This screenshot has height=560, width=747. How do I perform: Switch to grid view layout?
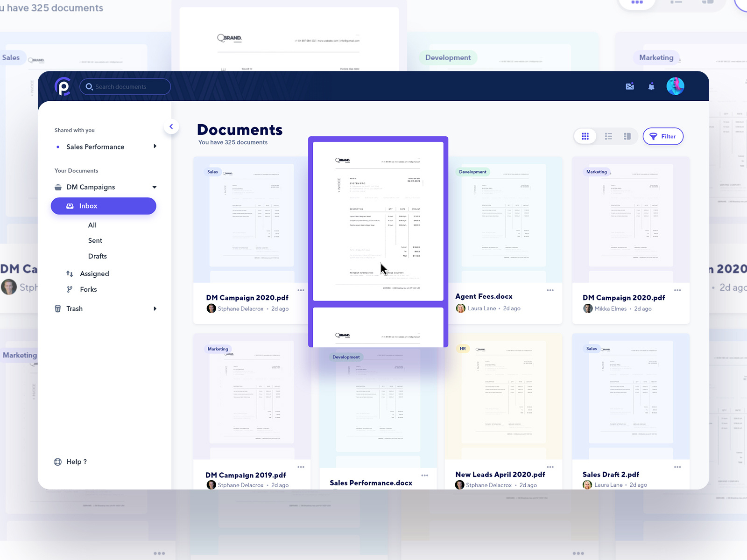pyautogui.click(x=585, y=136)
